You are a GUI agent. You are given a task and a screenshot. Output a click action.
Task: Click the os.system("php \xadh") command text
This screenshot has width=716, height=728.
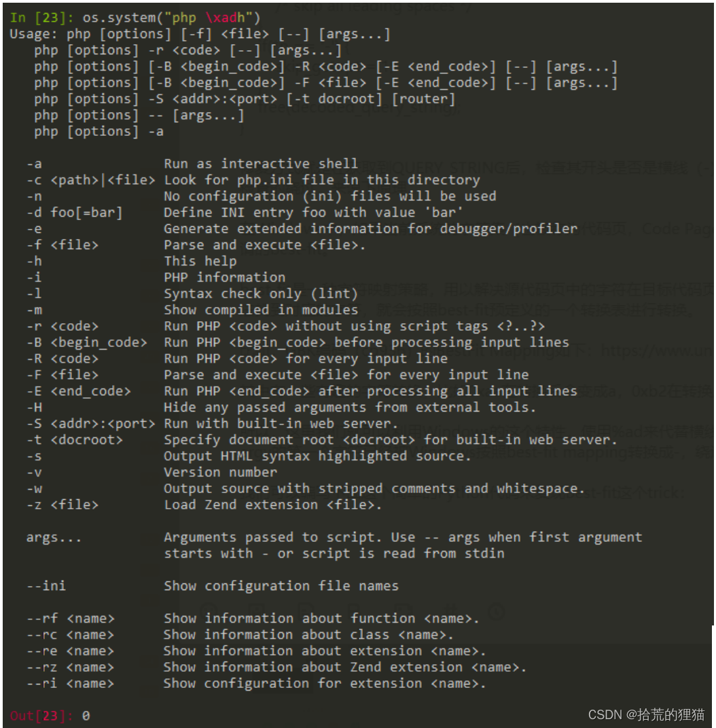point(171,18)
